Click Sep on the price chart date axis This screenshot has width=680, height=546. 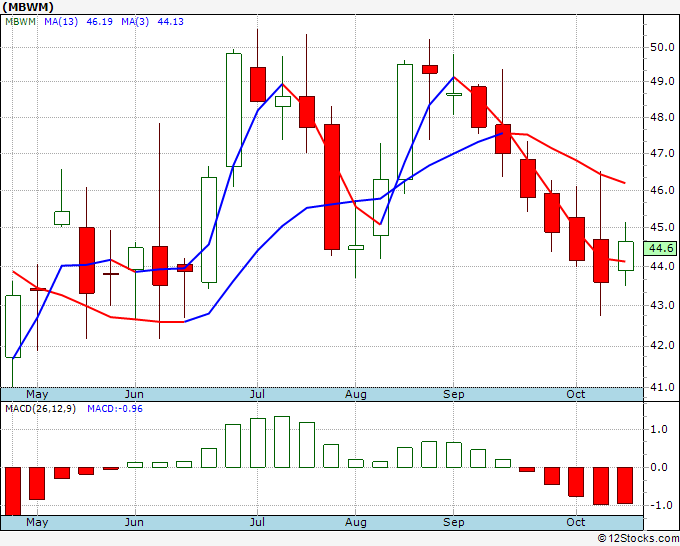coord(454,394)
